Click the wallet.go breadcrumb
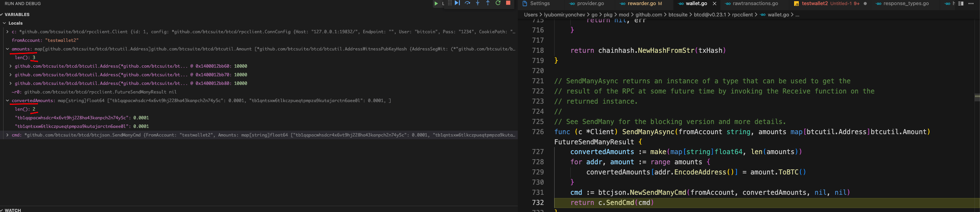Viewport: 980px width, 212px height. click(778, 14)
